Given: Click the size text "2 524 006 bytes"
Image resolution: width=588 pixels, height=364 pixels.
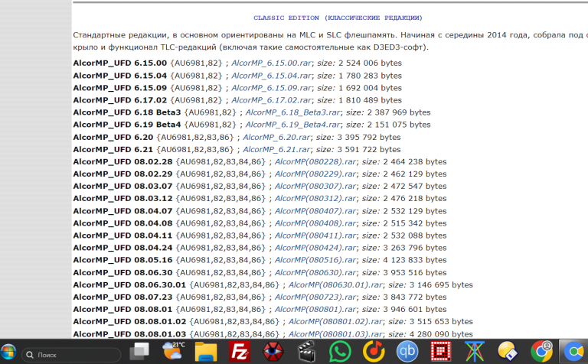Looking at the screenshot, I should (x=370, y=63).
